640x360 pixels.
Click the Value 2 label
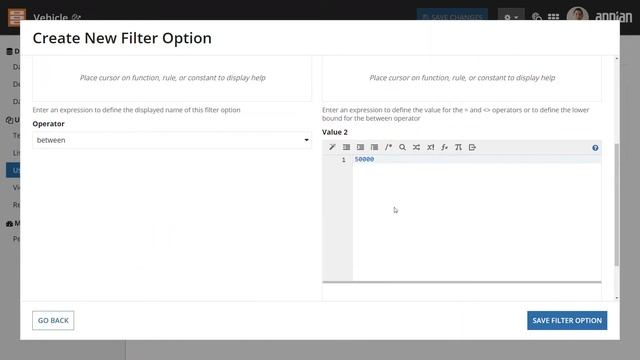(x=335, y=132)
